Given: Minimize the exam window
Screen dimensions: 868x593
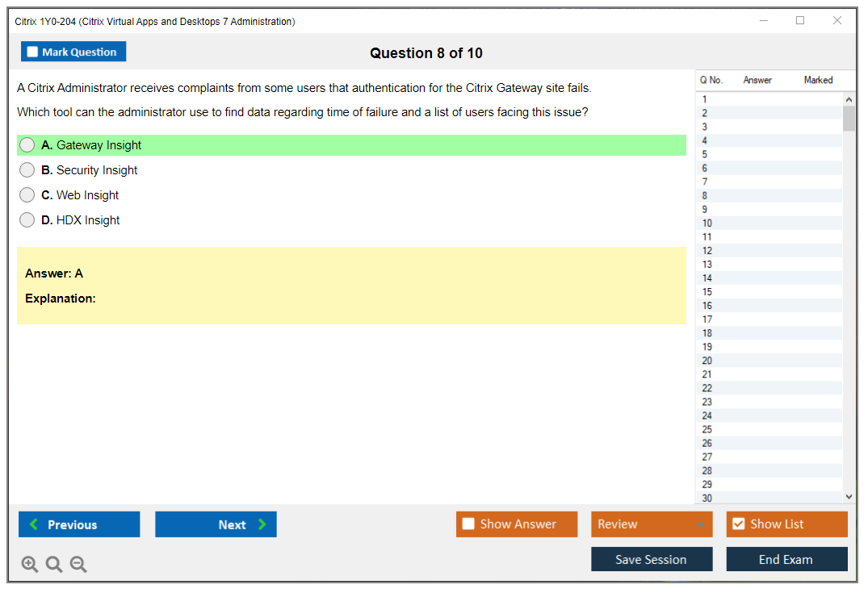Looking at the screenshot, I should tap(763, 21).
